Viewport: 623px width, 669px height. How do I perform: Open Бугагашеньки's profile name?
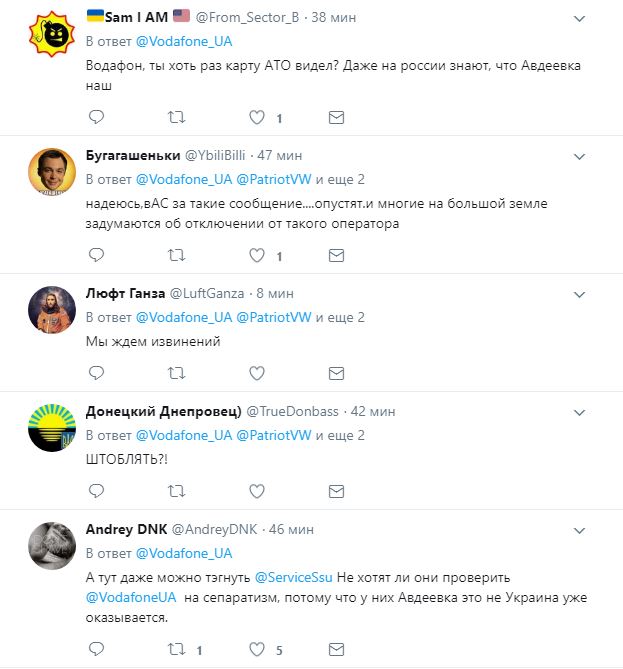pos(132,155)
